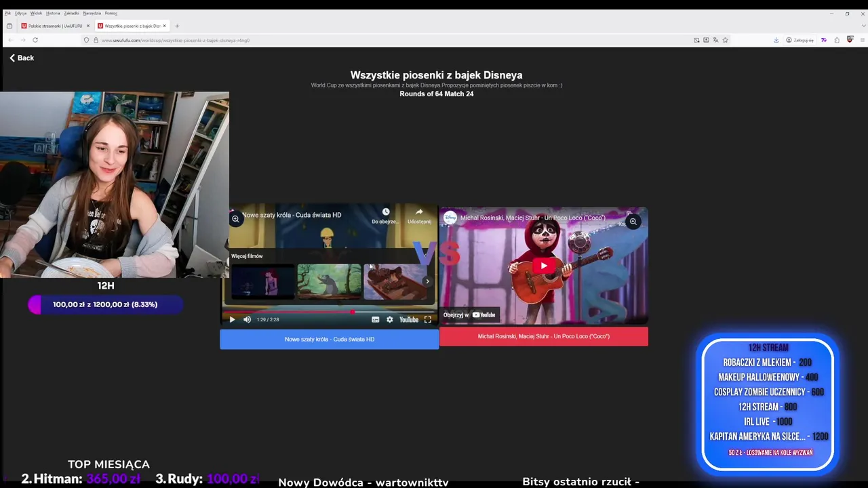Open left video settings gear
868x488 pixels.
389,319
